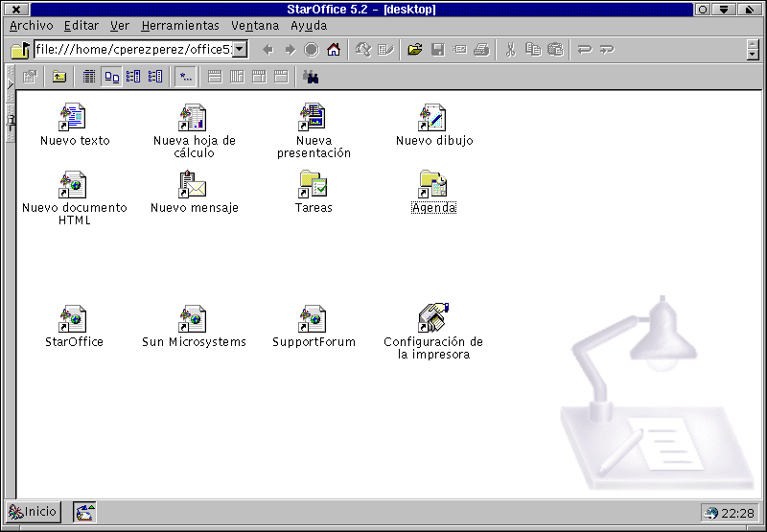Screen dimensions: 767x532
Task: Open the Herramientas menu
Action: [180, 26]
